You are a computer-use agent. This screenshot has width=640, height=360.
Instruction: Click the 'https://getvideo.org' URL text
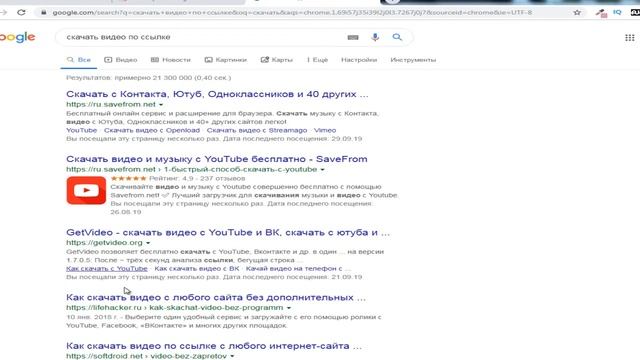(x=104, y=242)
